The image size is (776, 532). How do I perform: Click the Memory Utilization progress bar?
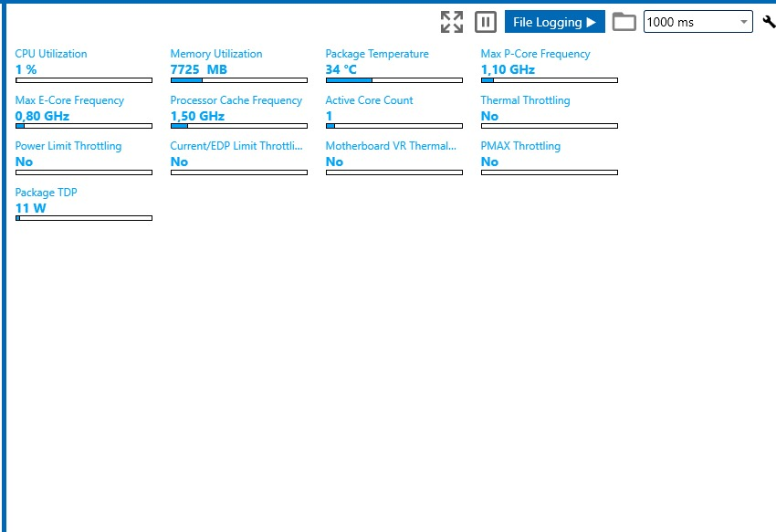point(239,80)
